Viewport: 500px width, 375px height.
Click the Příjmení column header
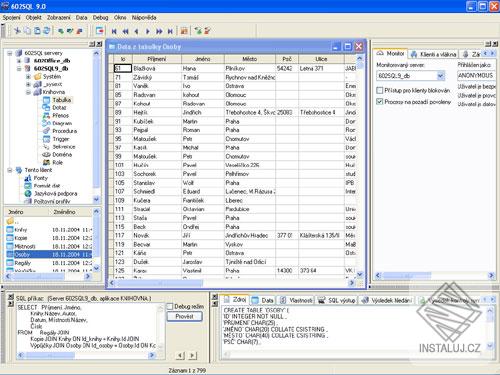click(157, 59)
